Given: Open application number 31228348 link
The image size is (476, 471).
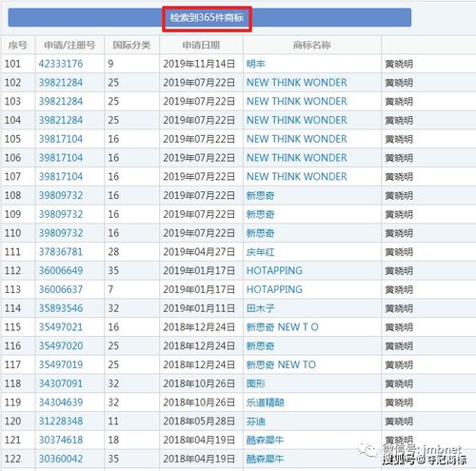Looking at the screenshot, I should (x=61, y=422).
